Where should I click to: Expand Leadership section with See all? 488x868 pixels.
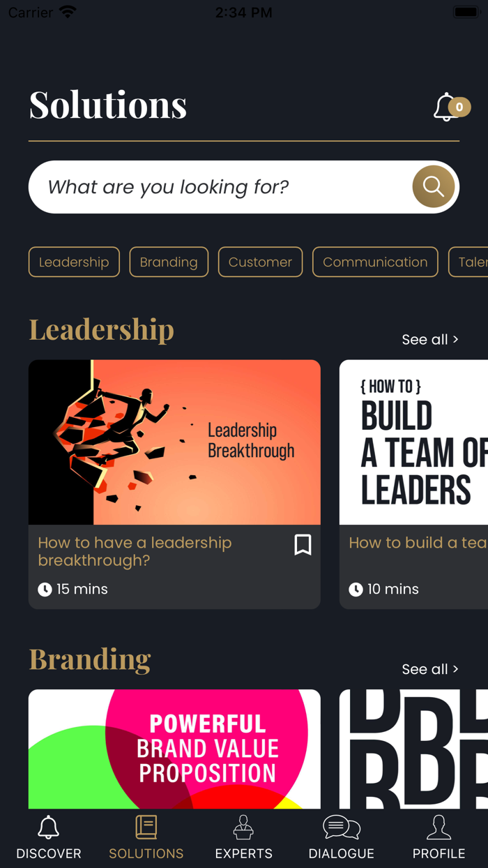click(430, 340)
